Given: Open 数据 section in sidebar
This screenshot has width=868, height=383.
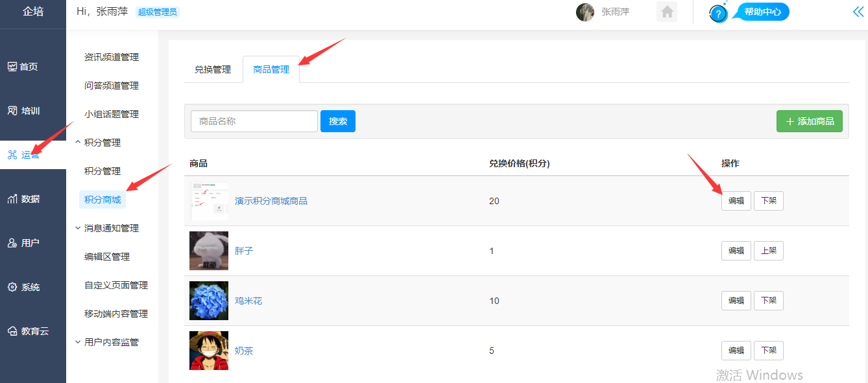Looking at the screenshot, I should click(x=23, y=199).
